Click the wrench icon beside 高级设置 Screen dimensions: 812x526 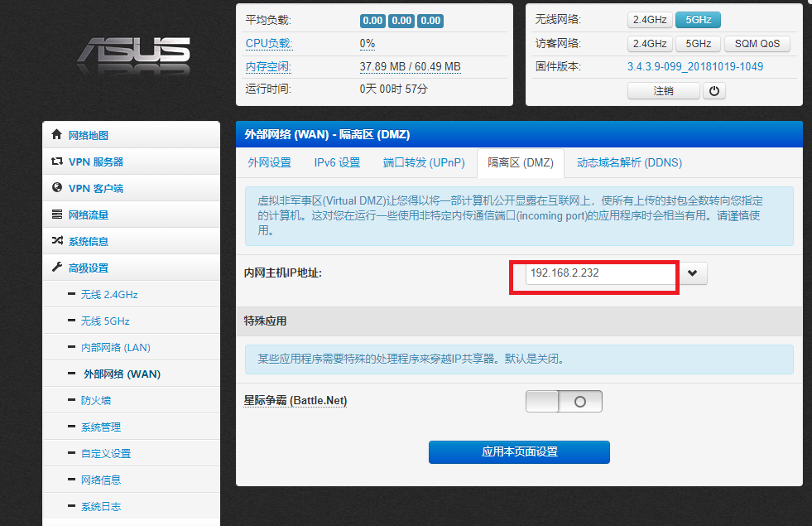click(x=57, y=268)
